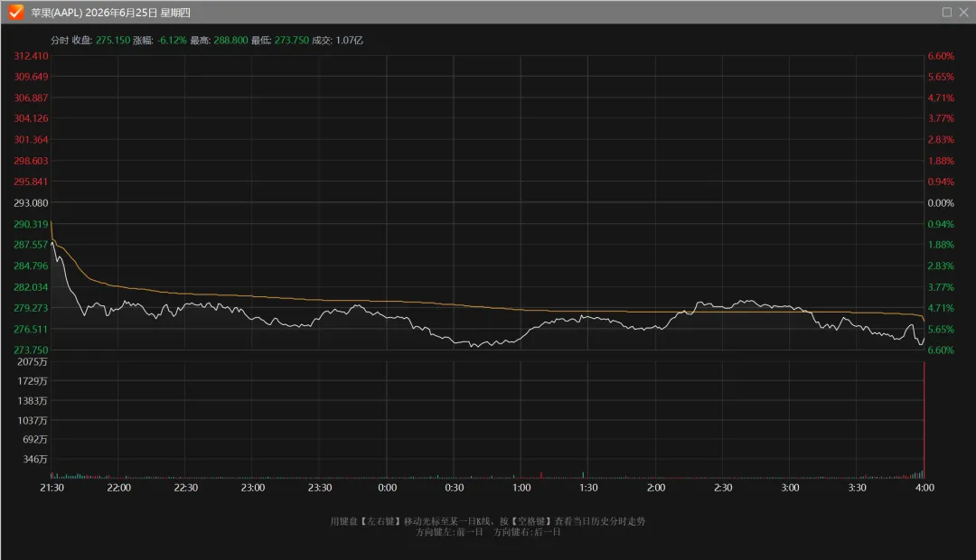Click price axis label 282.034
Screen dimensions: 976x560
31,287
